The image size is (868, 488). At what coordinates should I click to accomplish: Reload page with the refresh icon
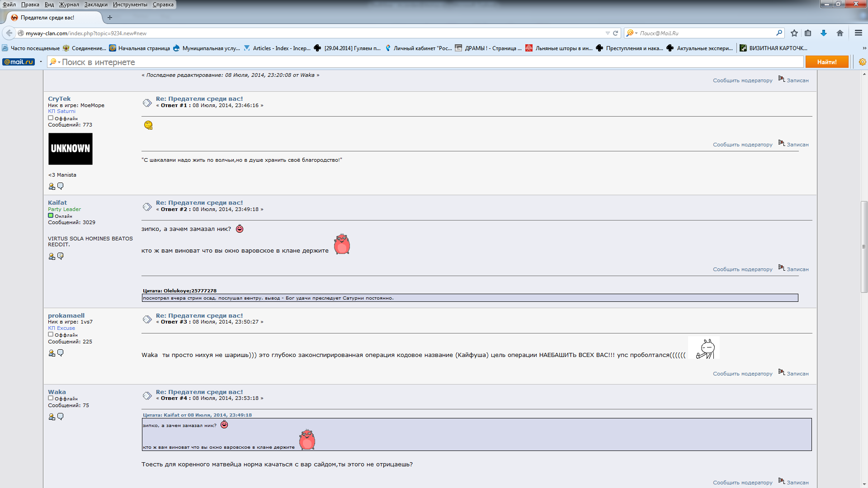615,33
